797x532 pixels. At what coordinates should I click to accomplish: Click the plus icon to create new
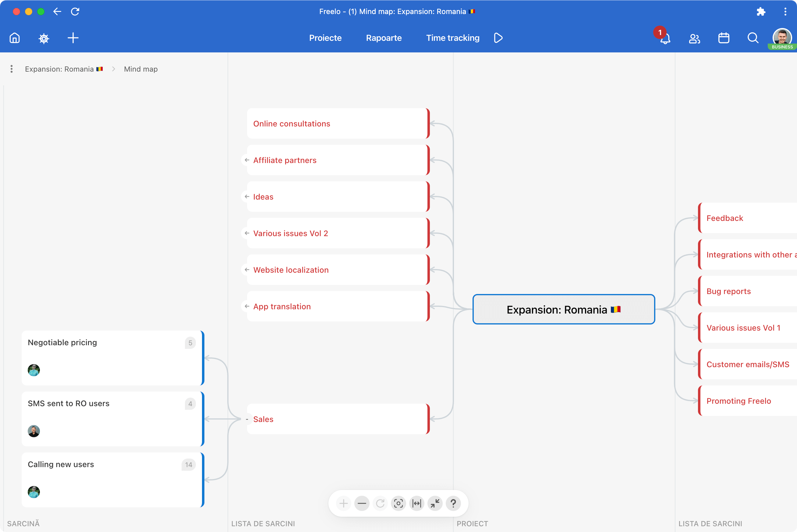click(73, 38)
